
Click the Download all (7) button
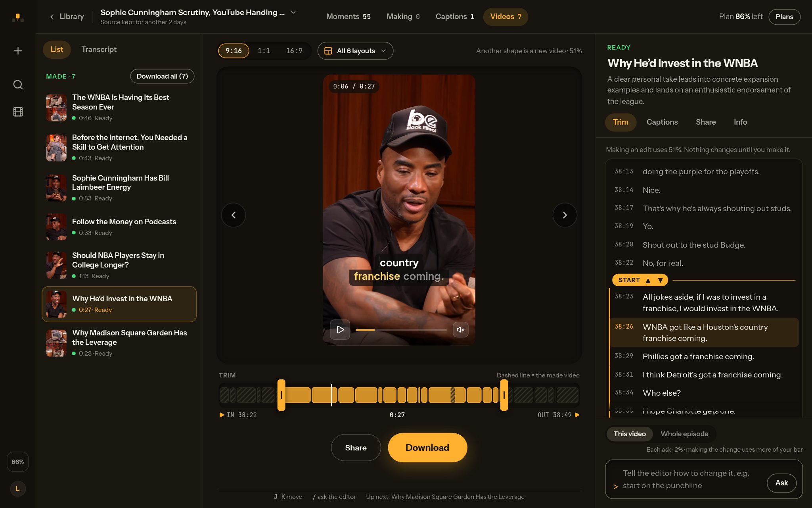coord(162,76)
